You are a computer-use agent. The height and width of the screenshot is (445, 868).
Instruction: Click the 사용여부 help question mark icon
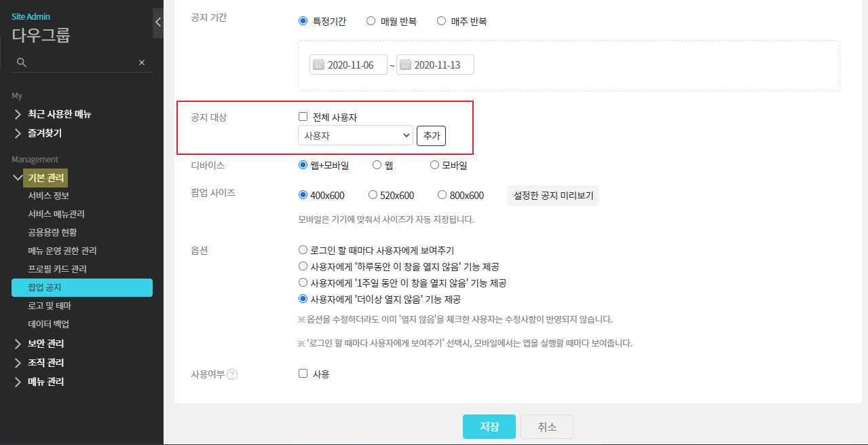pos(232,374)
